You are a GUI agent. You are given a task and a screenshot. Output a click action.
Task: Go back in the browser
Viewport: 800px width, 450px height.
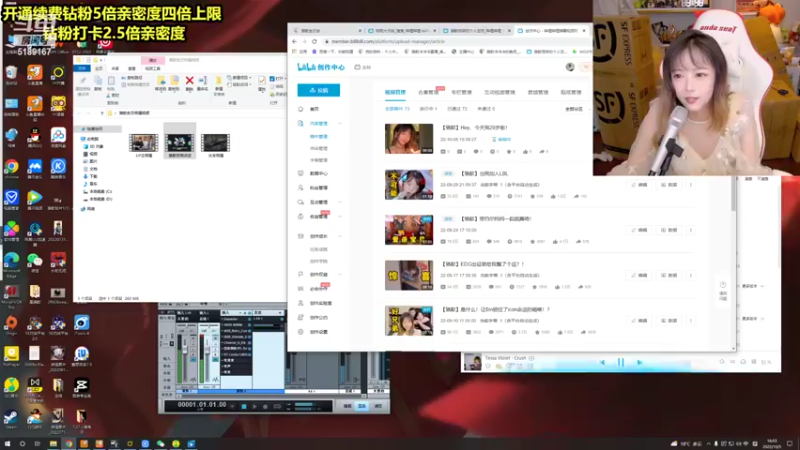coord(294,41)
